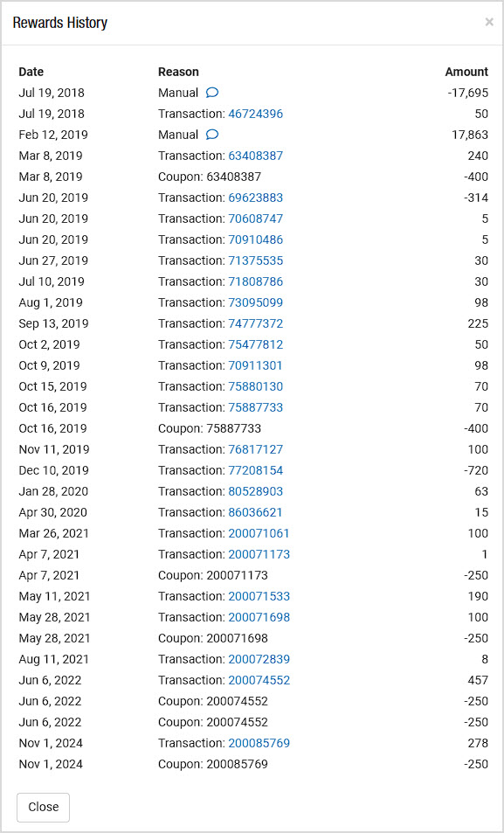Image resolution: width=504 pixels, height=833 pixels.
Task: Open transaction 200074552 link
Action: (x=259, y=680)
